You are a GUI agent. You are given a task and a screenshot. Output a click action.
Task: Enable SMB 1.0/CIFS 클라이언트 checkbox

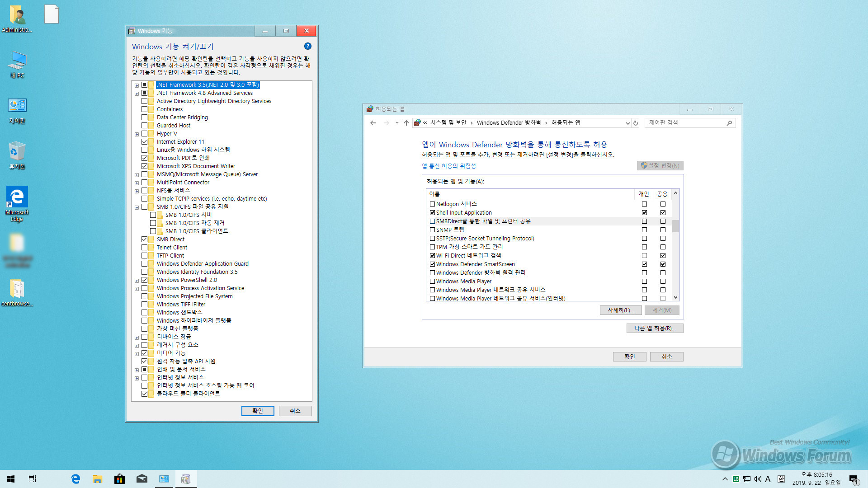coord(153,231)
